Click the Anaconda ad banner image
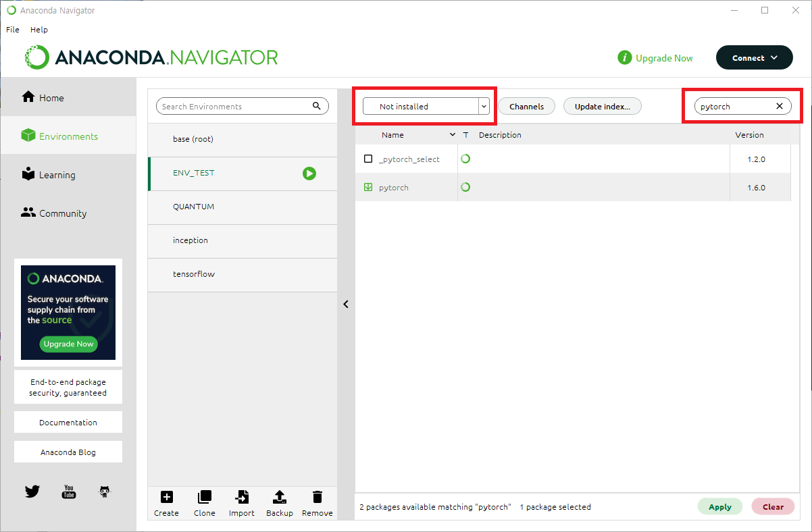Viewport: 812px width, 532px height. [68, 313]
